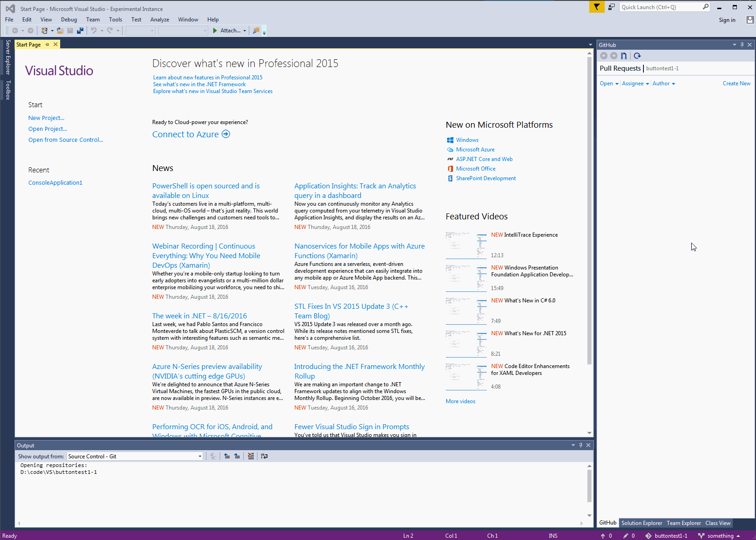Click the Navigate Forward toolbar icon

(x=31, y=31)
